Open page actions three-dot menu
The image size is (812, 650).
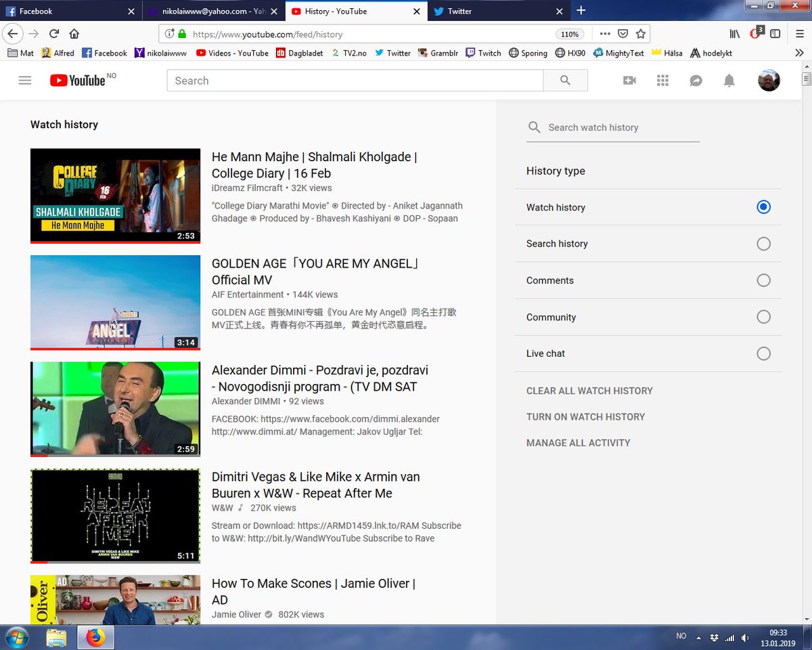pos(605,34)
